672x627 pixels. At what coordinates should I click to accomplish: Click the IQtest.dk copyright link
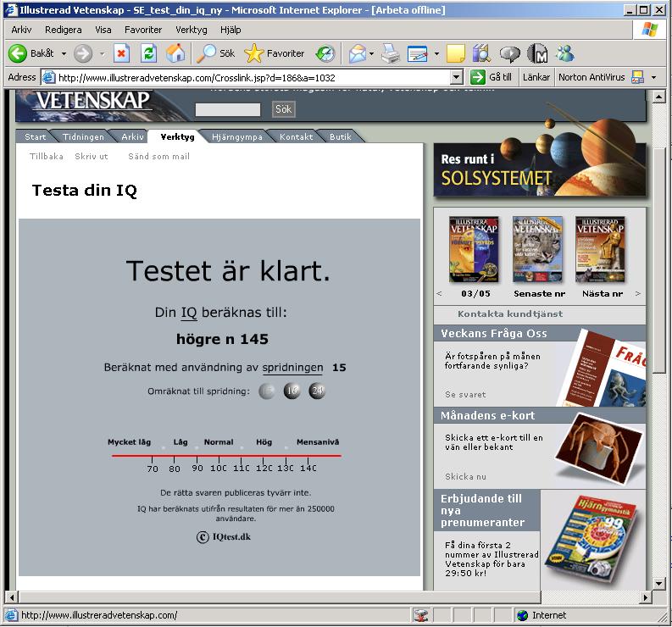coord(224,536)
